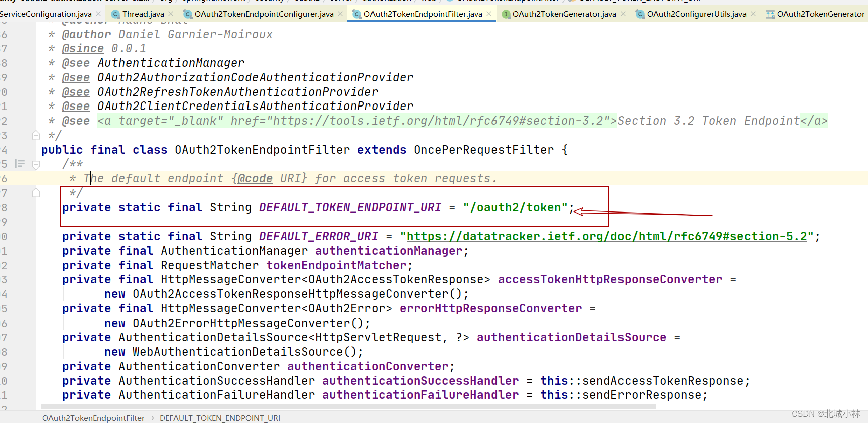
Task: Toggle rendered doc view icon beside /**
Action: tap(20, 164)
